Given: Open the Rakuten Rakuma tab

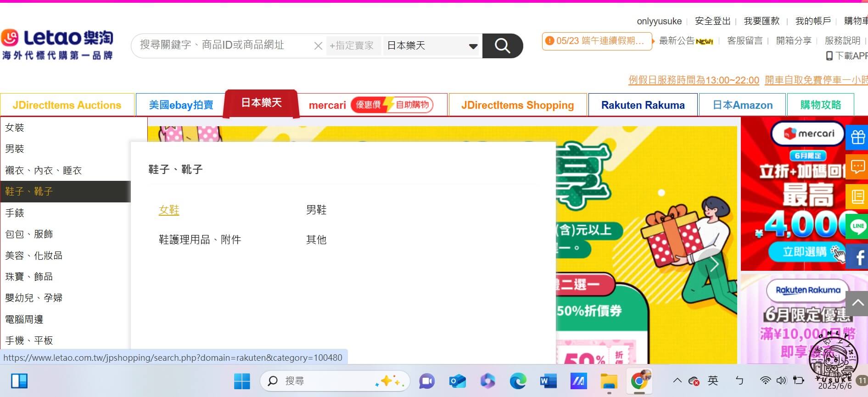Looking at the screenshot, I should coord(643,105).
